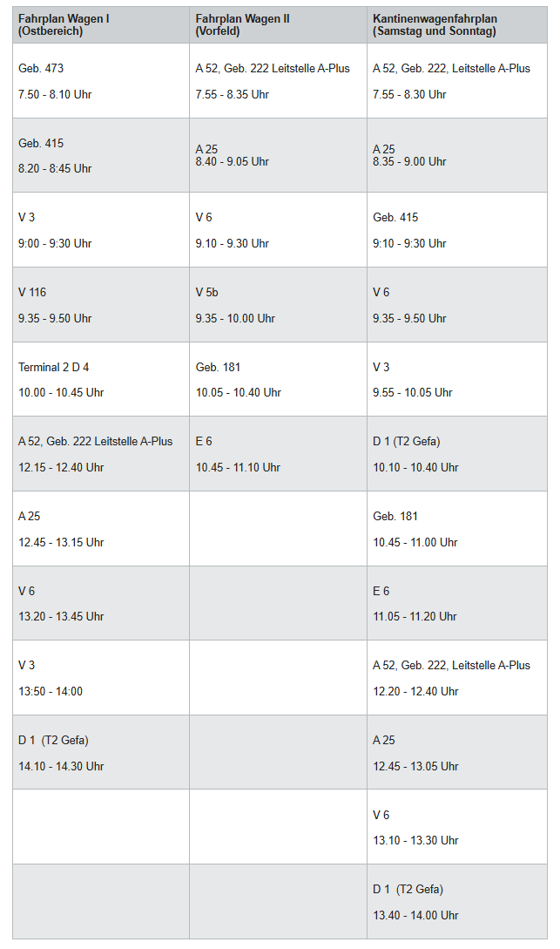This screenshot has width=560, height=949.
Task: Click the E 6 cell at 11.05 - 11.20
Action: (x=457, y=603)
